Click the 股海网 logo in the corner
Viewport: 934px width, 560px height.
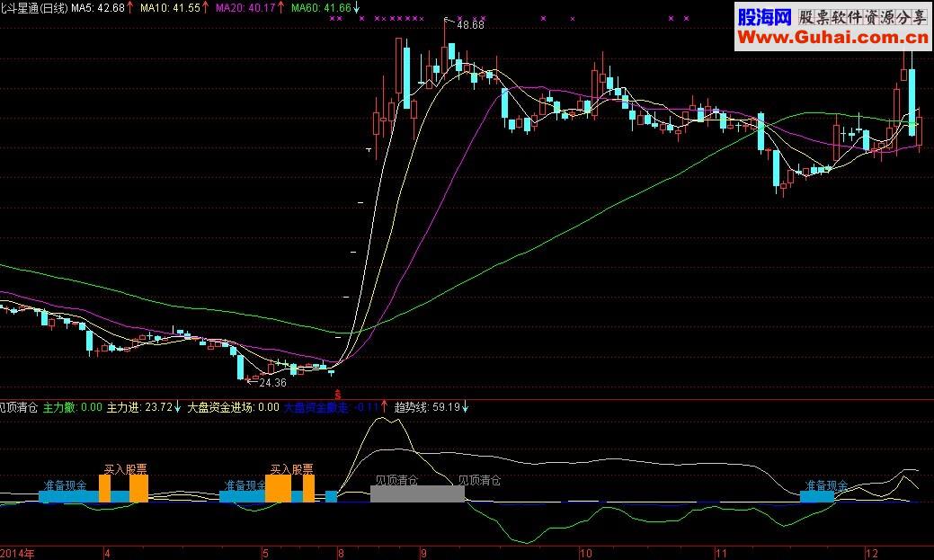pyautogui.click(x=764, y=16)
